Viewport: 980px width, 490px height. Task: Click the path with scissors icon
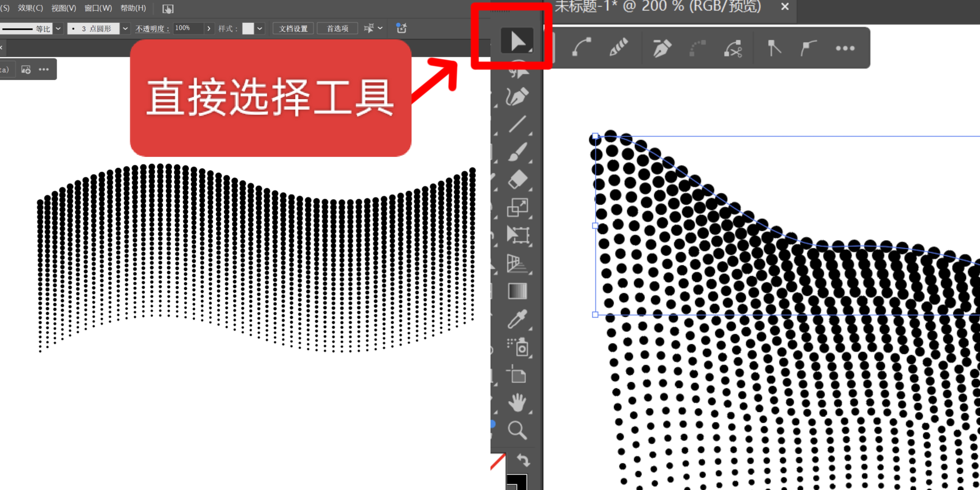coord(733,49)
